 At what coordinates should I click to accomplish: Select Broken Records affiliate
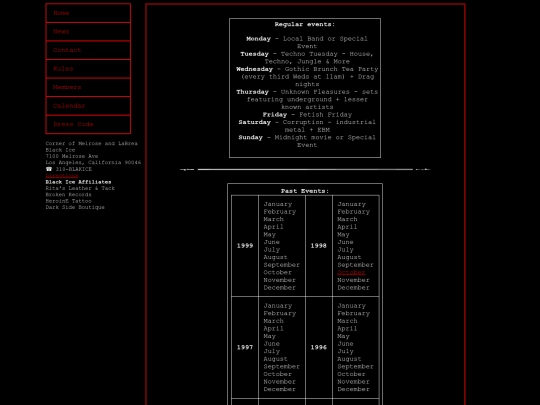[69, 195]
